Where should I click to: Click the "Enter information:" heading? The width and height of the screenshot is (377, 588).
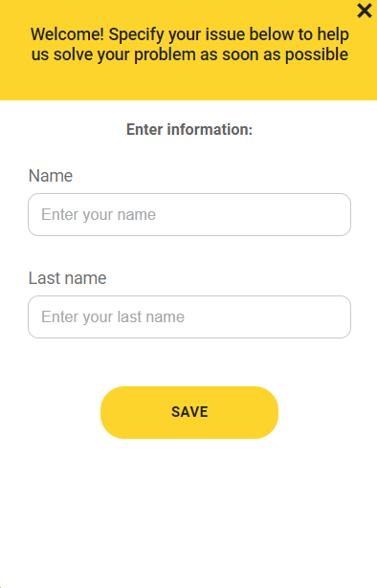[189, 129]
